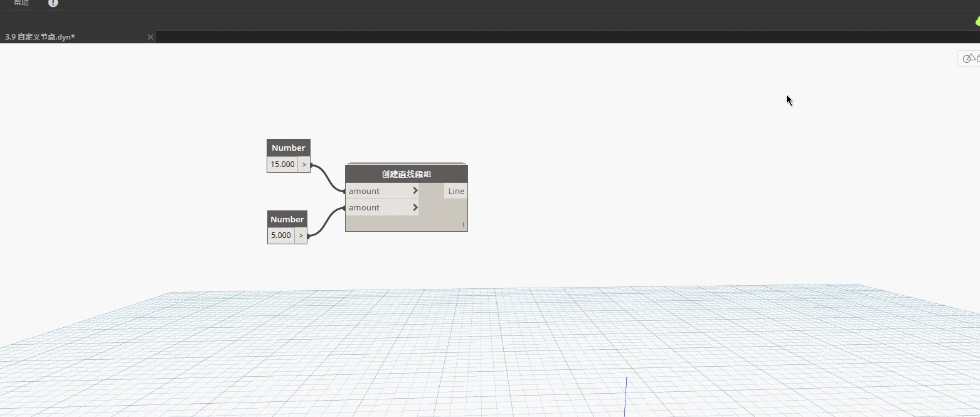Select the 创建直线段组 node title bar
The height and width of the screenshot is (417, 980).
407,174
